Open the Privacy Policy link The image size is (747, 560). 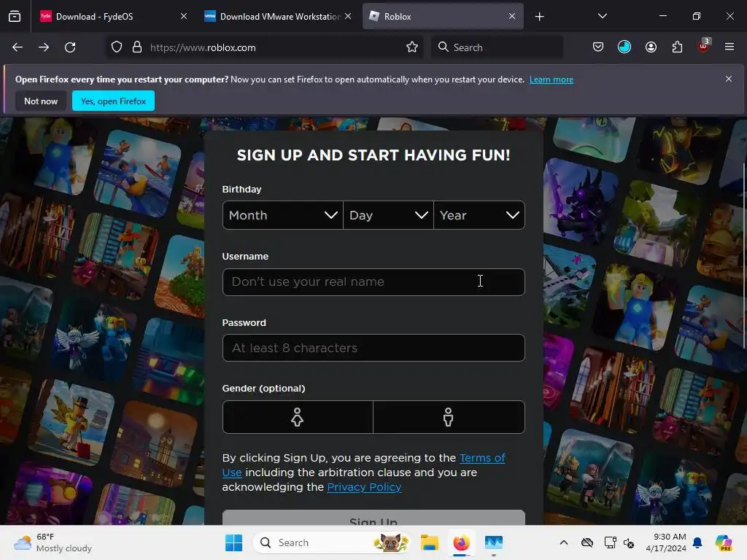(x=364, y=487)
